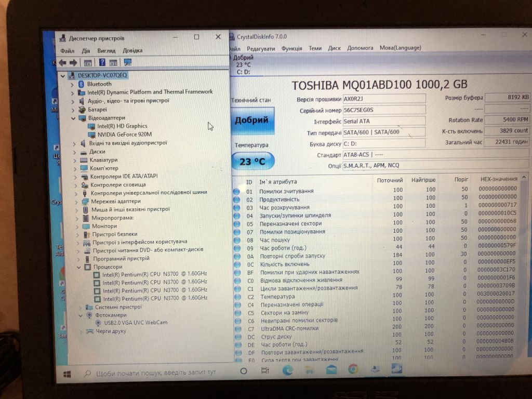This screenshot has height=399, width=532.
Task: Click the console tree icon left of Help
Action: (88, 63)
